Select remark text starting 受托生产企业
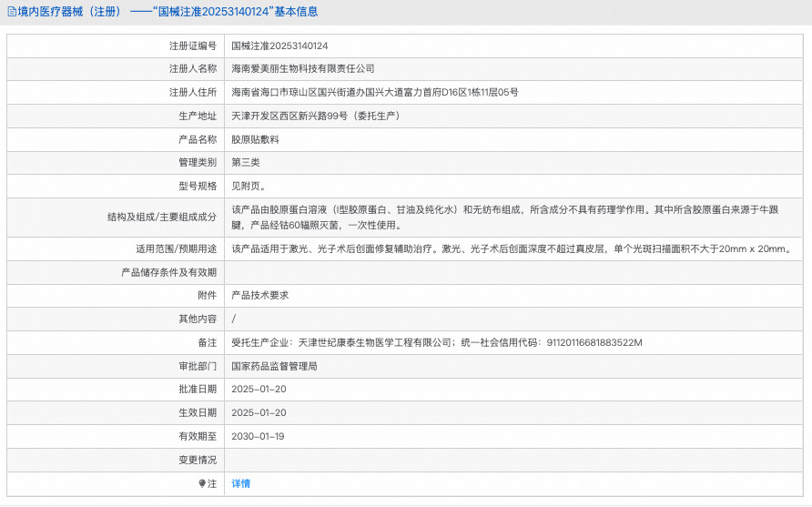 [x=437, y=342]
